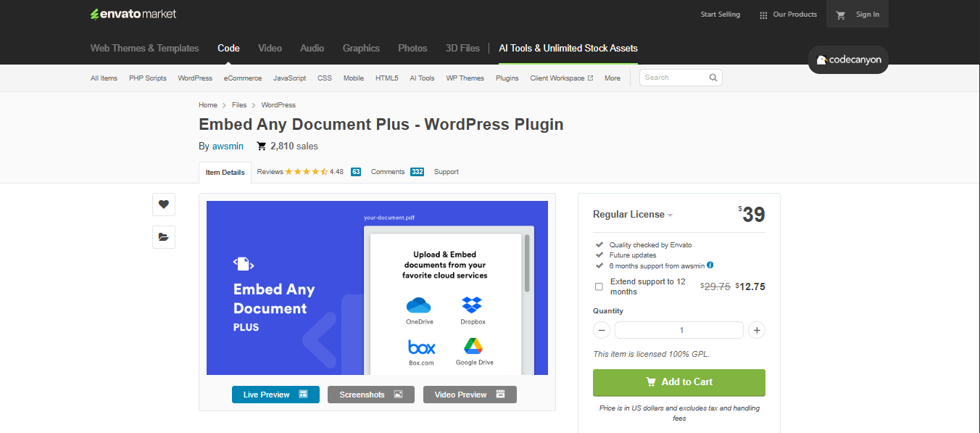Open the Support tab
Viewport: 980px width, 433px height.
(447, 172)
